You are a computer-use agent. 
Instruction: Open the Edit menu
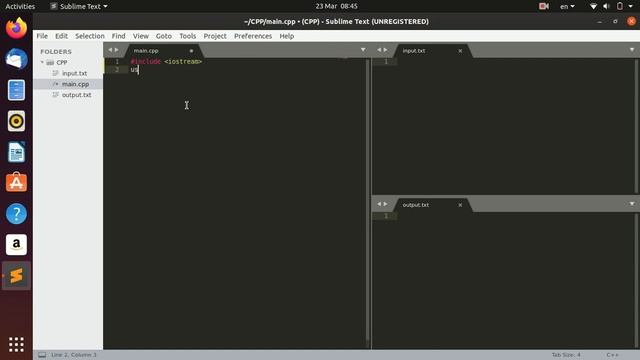(61, 36)
